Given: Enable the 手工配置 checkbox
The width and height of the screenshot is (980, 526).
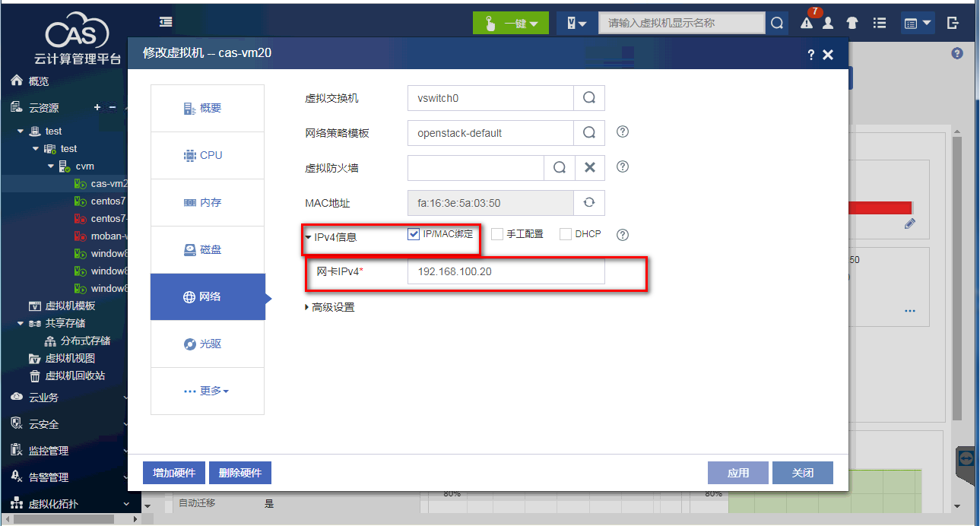Looking at the screenshot, I should coord(497,234).
